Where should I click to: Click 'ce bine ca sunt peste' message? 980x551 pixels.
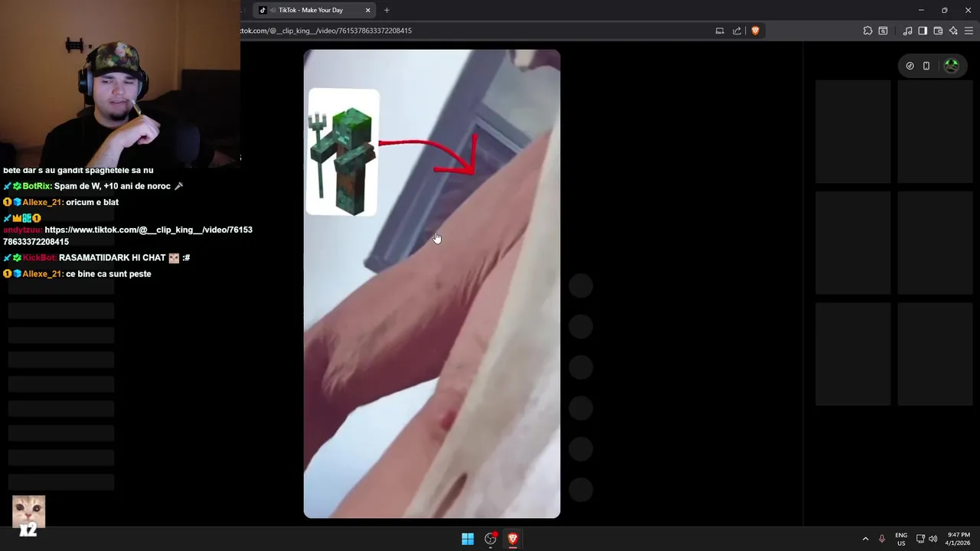109,274
